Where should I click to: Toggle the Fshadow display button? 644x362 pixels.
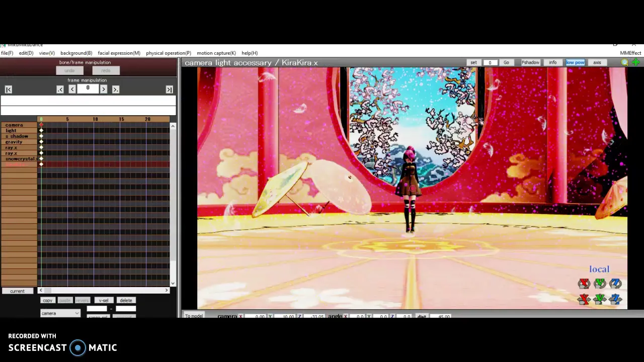point(530,62)
